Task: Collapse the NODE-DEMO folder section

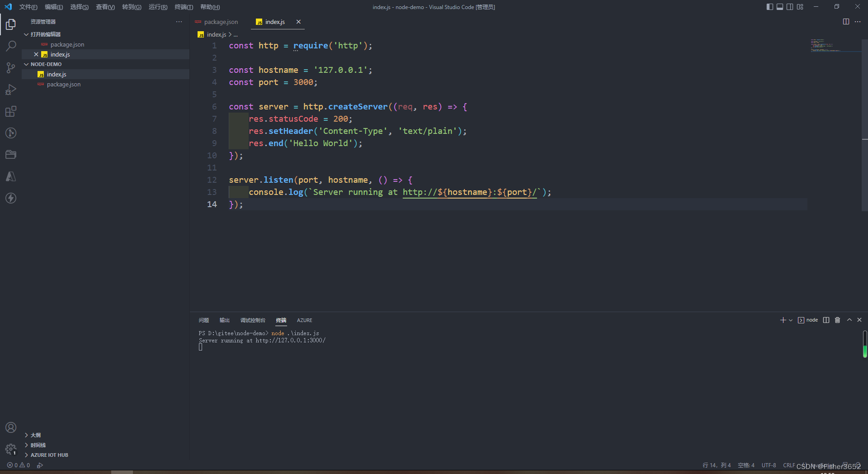Action: tap(26, 64)
